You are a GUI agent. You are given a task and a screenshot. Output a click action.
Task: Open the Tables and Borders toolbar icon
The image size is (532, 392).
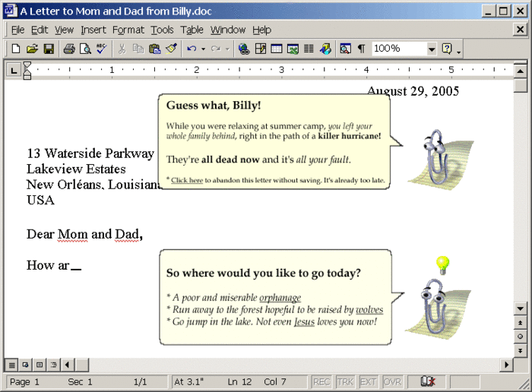coord(261,49)
